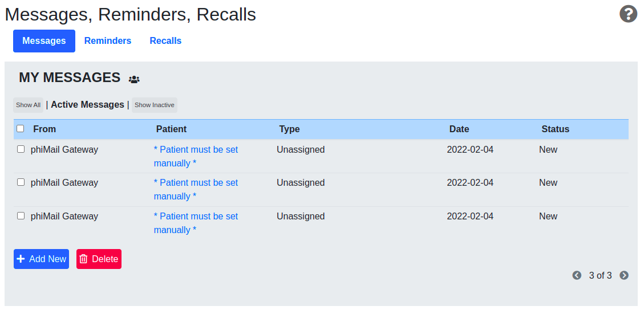Viewport: 644px width, 314px height.
Task: Open second 'Patient must be set manually' link
Action: 196,189
